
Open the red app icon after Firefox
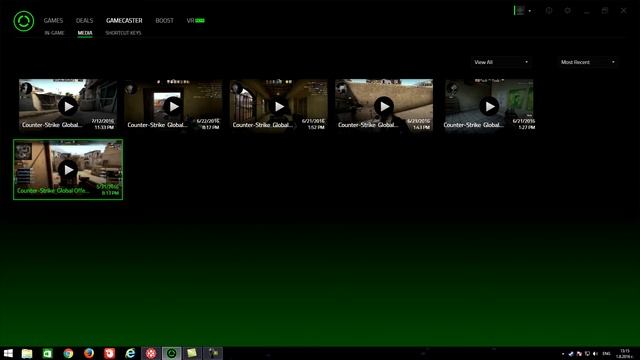click(109, 353)
